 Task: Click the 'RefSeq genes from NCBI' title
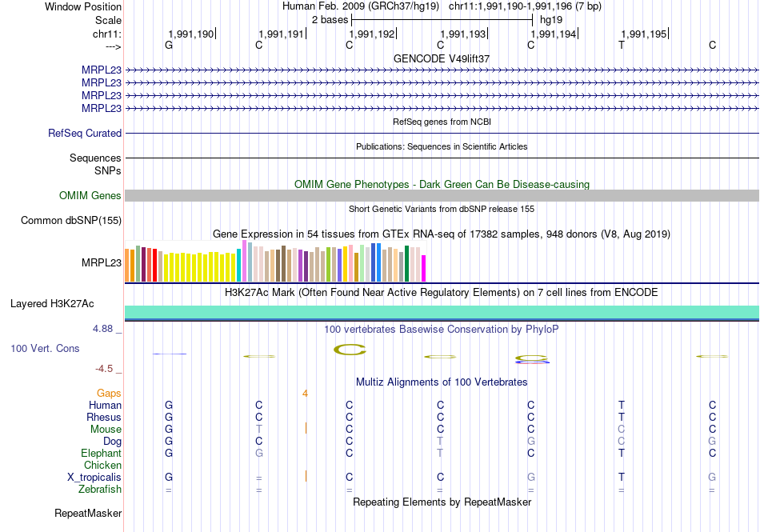442,122
